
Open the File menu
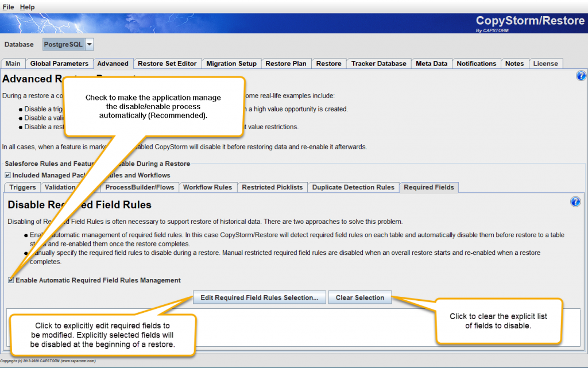pyautogui.click(x=8, y=7)
